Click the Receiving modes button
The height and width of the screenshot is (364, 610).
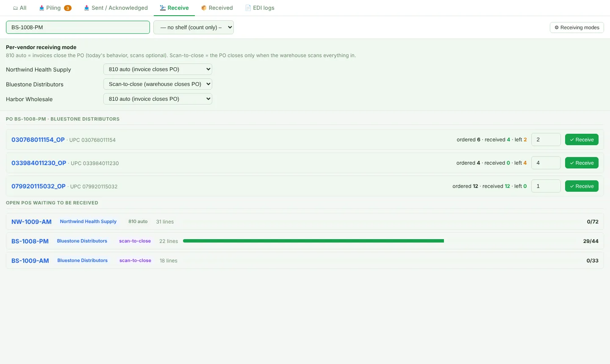click(x=577, y=28)
